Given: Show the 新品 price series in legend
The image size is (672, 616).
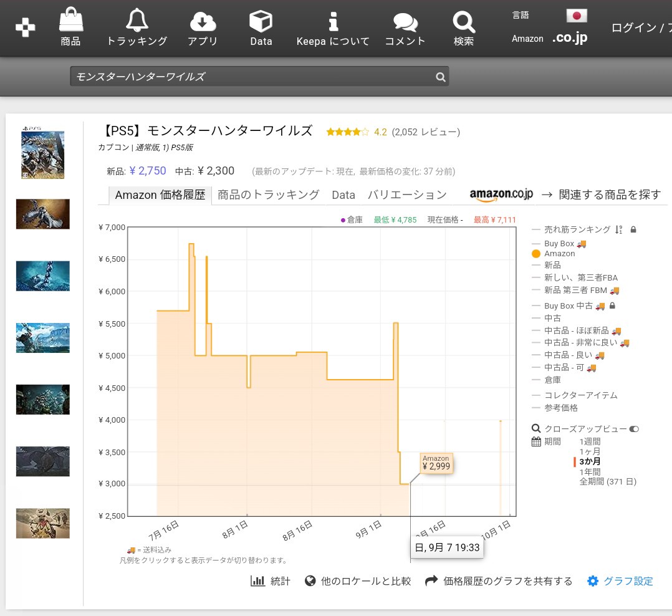Looking at the screenshot, I should 552,266.
